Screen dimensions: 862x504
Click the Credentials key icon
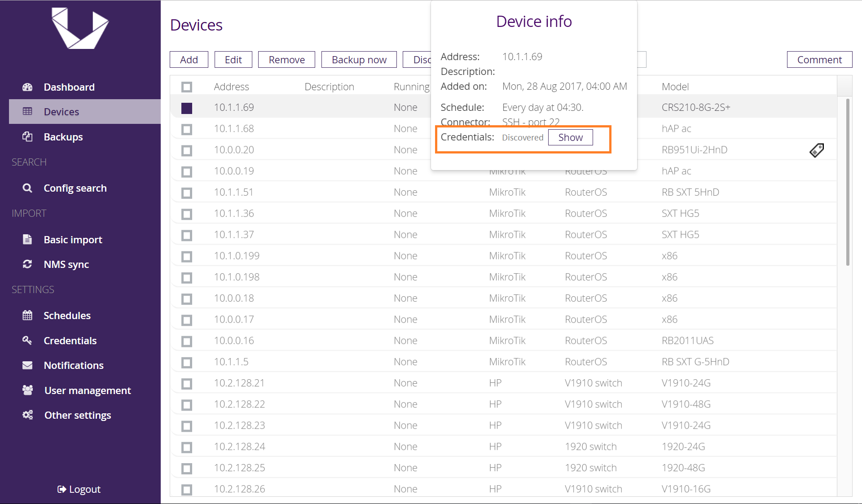coord(27,340)
